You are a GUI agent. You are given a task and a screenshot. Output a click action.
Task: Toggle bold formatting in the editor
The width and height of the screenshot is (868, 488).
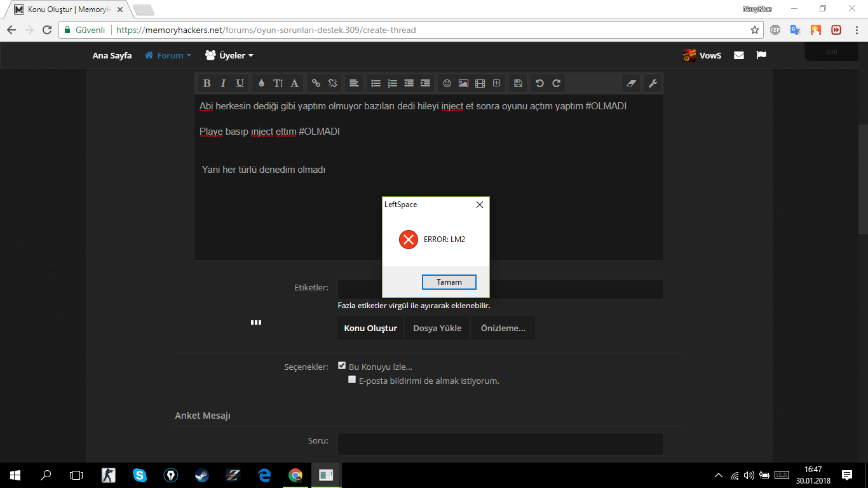coord(207,83)
